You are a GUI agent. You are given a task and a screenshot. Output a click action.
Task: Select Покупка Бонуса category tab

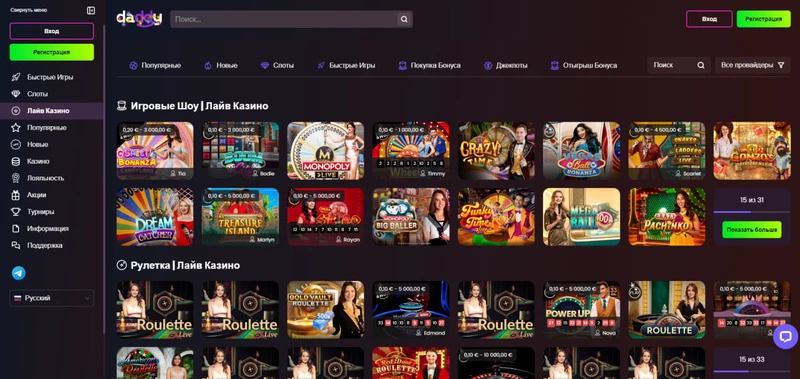pos(430,65)
